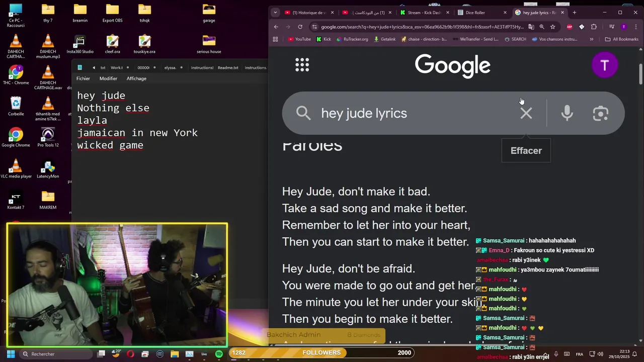
Task: Clear the Google search box with the X
Action: [526, 113]
